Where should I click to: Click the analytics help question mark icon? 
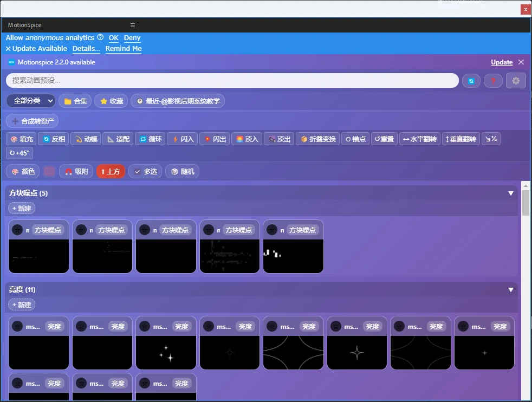click(100, 37)
